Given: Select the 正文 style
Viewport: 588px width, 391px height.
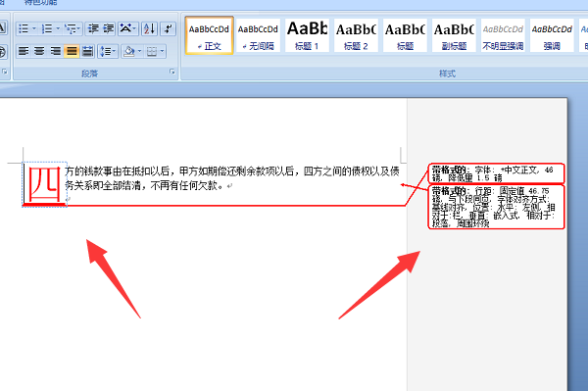Looking at the screenshot, I should click(209, 35).
